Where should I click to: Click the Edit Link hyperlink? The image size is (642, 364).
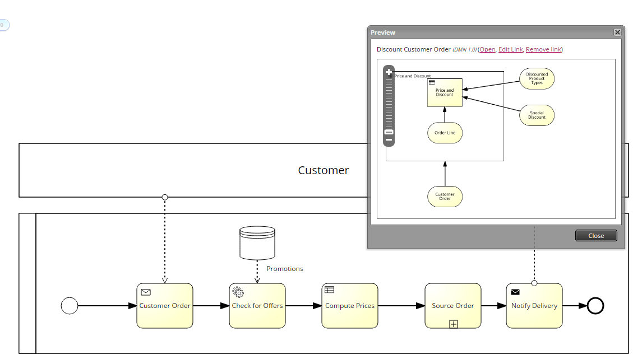[x=511, y=49]
